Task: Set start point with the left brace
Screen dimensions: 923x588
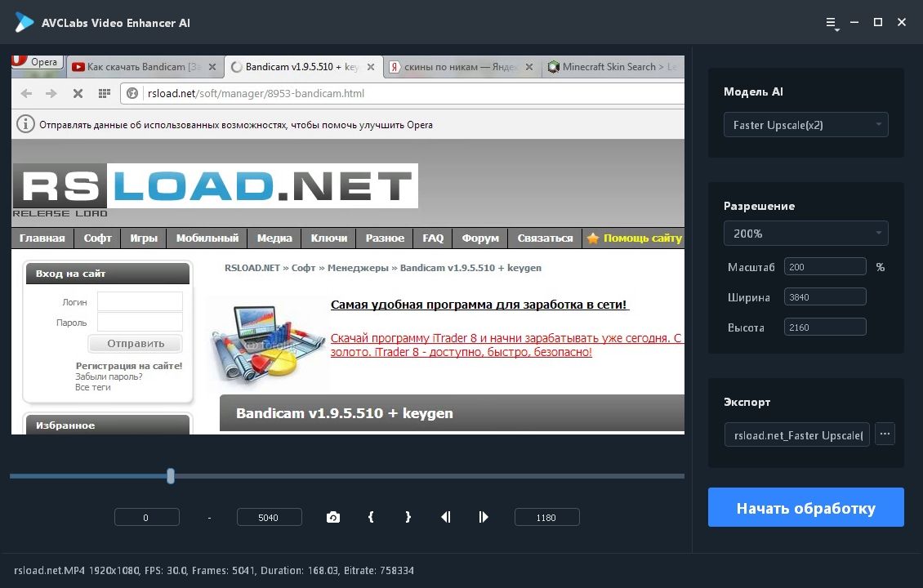Action: (x=371, y=518)
